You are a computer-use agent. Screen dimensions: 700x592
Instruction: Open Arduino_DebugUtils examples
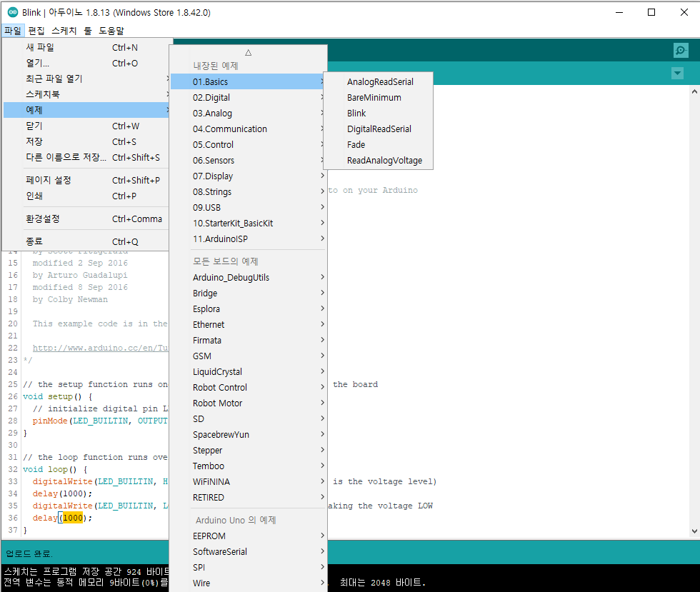(249, 277)
